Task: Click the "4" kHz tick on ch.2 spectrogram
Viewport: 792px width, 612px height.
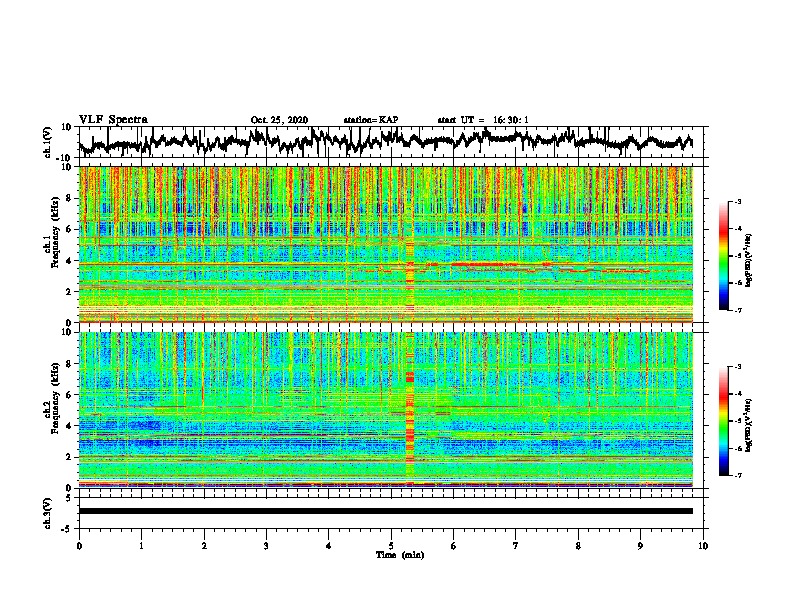Action: pos(69,426)
